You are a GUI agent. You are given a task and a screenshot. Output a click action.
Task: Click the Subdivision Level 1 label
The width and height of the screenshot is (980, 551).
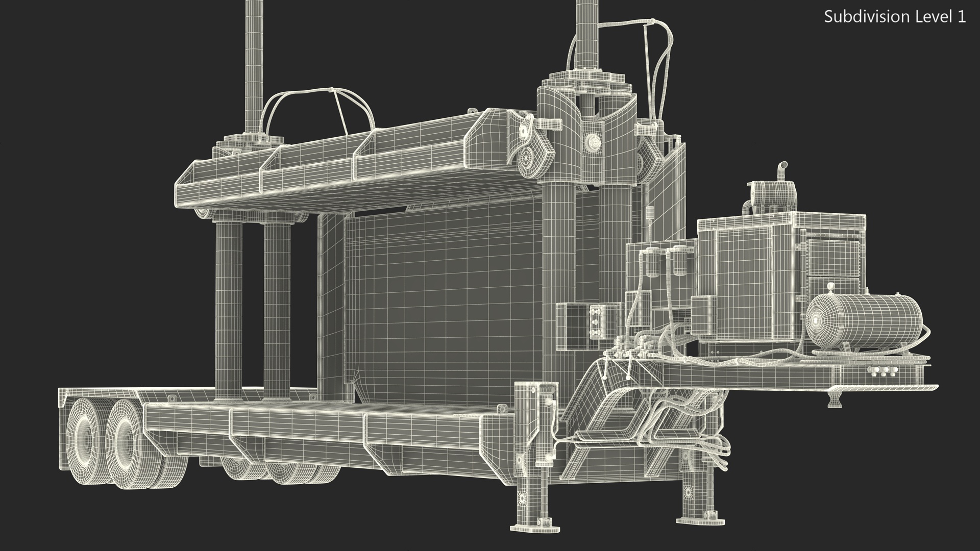tap(895, 17)
